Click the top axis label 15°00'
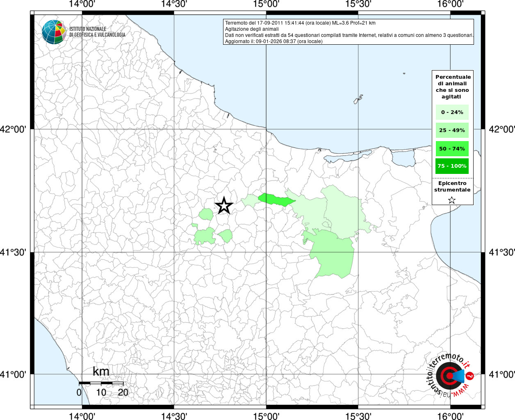 coord(266,4)
